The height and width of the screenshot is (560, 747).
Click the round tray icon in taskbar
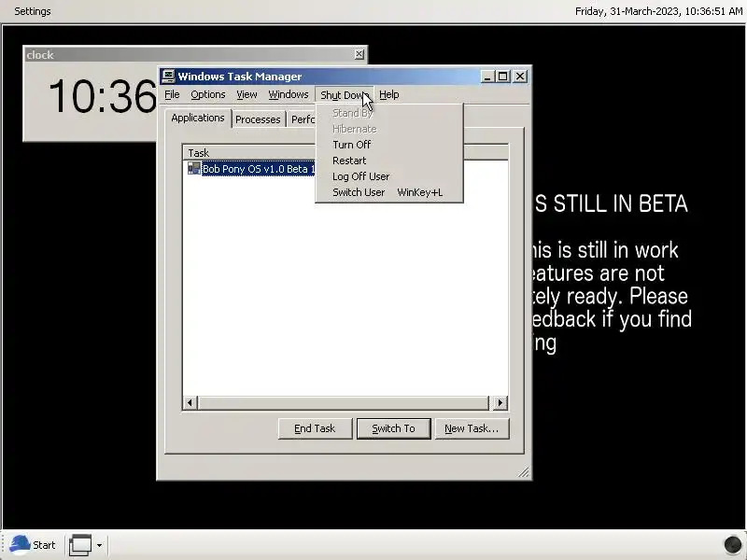click(x=733, y=544)
